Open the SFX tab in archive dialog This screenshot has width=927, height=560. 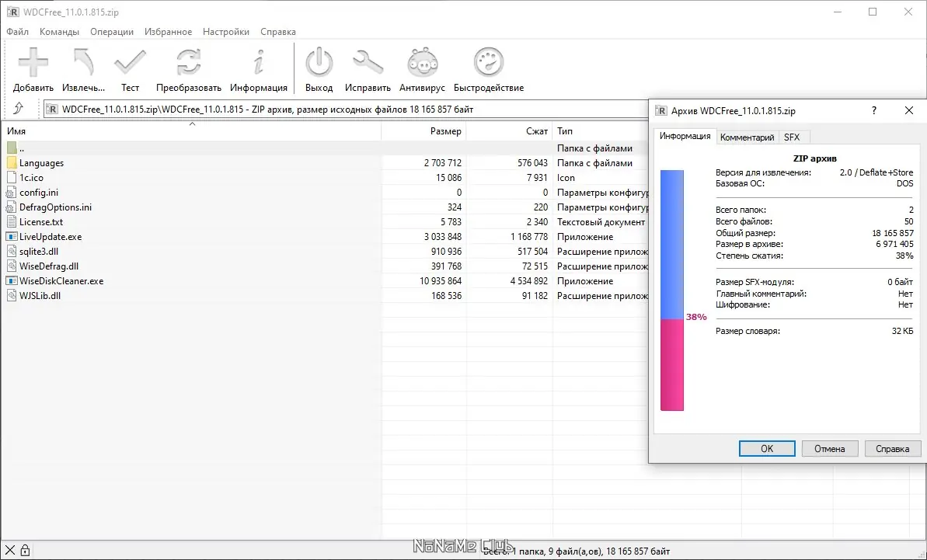(794, 136)
